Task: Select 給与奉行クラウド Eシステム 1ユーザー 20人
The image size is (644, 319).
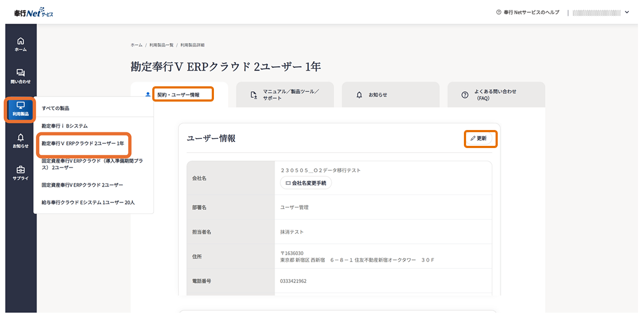Action: [x=88, y=202]
